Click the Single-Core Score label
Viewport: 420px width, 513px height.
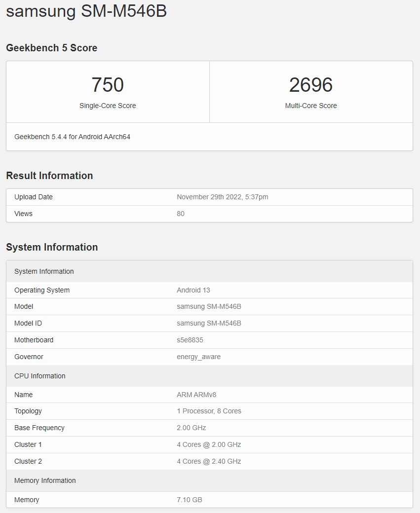tap(108, 106)
